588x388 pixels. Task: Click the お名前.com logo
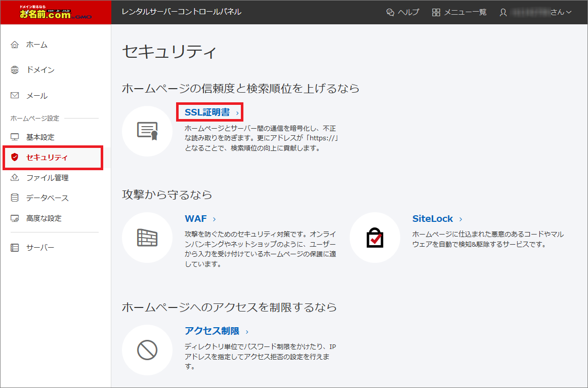click(x=56, y=12)
